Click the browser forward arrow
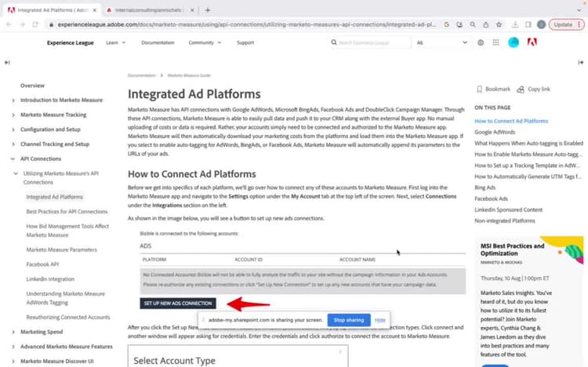The width and height of the screenshot is (588, 367). point(22,24)
